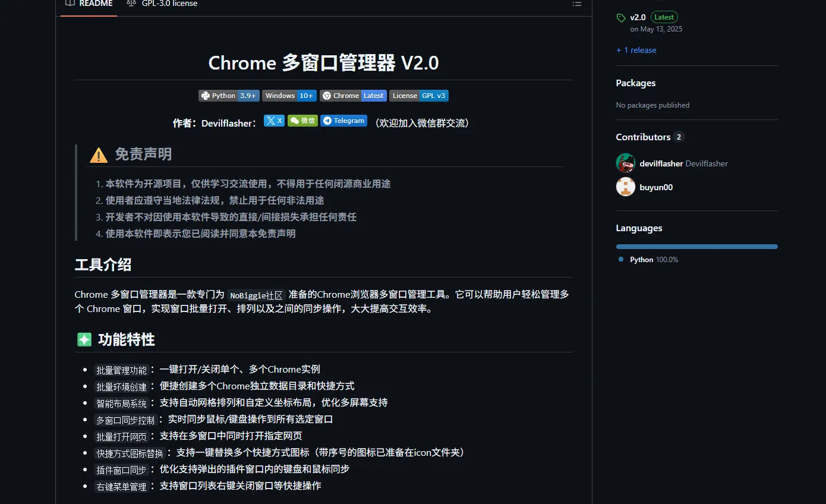The width and height of the screenshot is (826, 504).
Task: Click the Python 100.0% language bar
Action: point(696,246)
